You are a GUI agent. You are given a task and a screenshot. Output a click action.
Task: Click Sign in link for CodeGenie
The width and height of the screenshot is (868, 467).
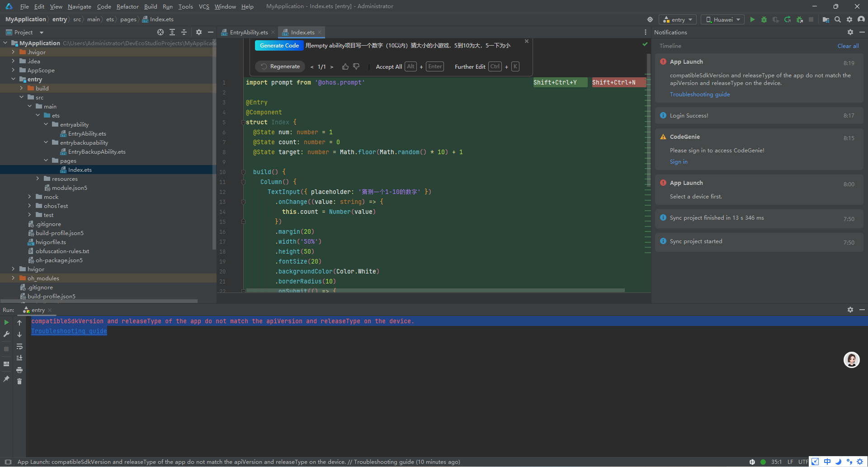click(x=678, y=161)
